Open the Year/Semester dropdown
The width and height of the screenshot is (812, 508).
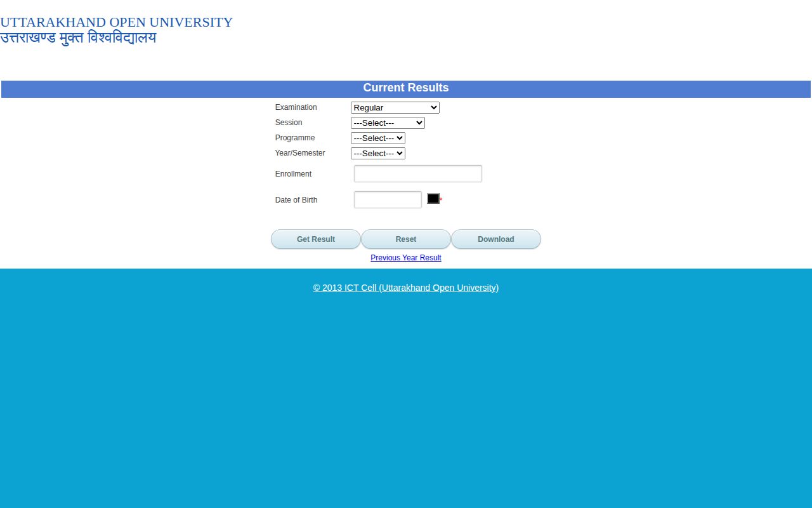[378, 154]
